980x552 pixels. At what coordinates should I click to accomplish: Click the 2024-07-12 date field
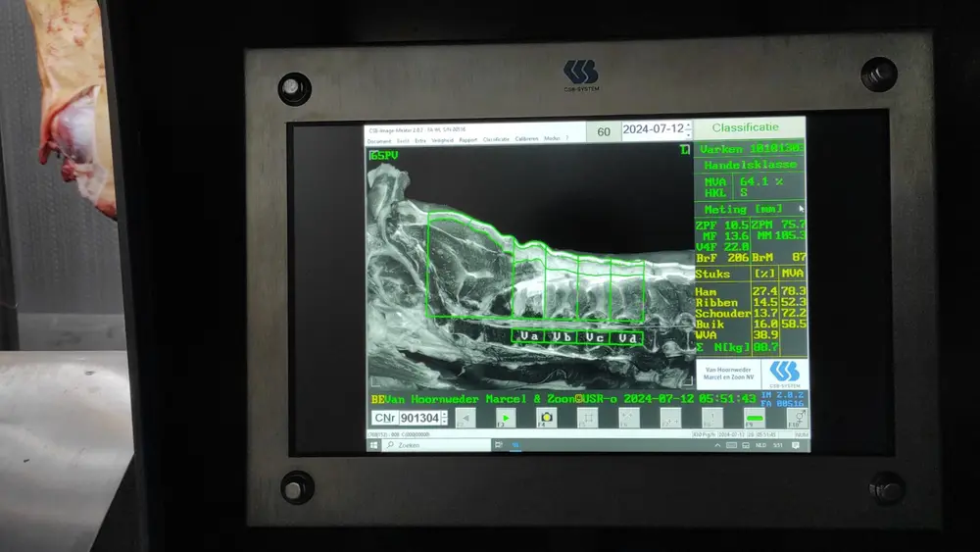(x=653, y=129)
